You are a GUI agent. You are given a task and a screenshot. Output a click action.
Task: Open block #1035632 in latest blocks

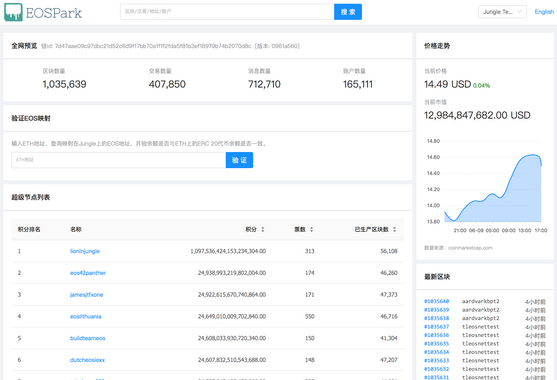pyautogui.click(x=437, y=369)
